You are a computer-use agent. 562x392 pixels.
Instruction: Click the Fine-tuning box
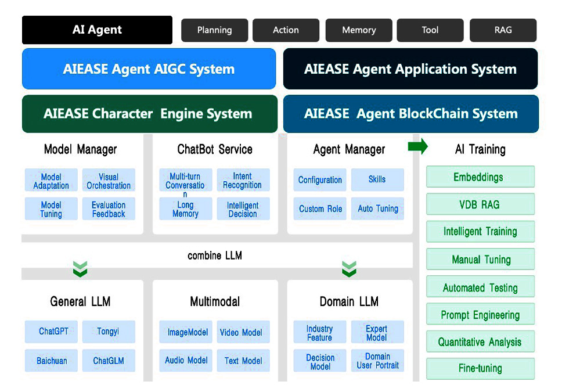click(480, 368)
